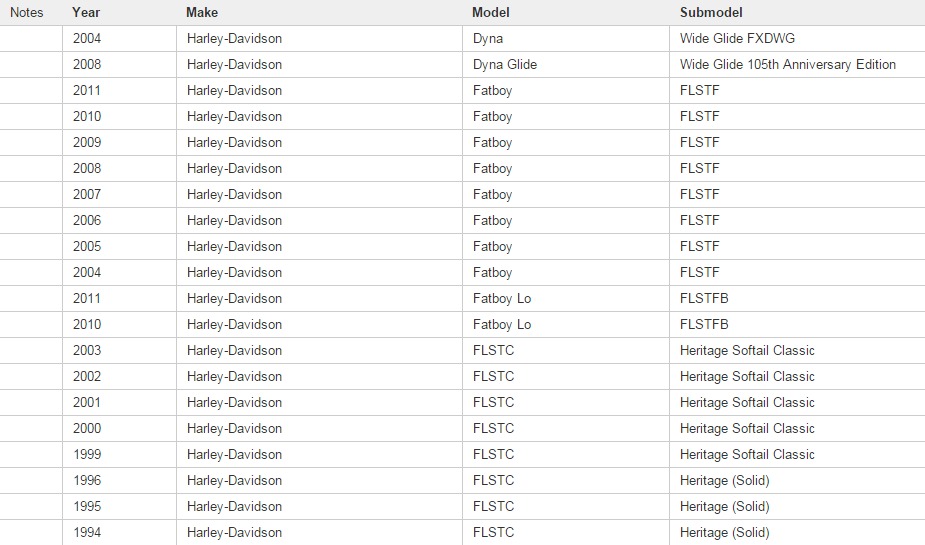Select Harley-Davidson make in the 2002 row
Viewport: 925px width, 545px height.
point(234,377)
